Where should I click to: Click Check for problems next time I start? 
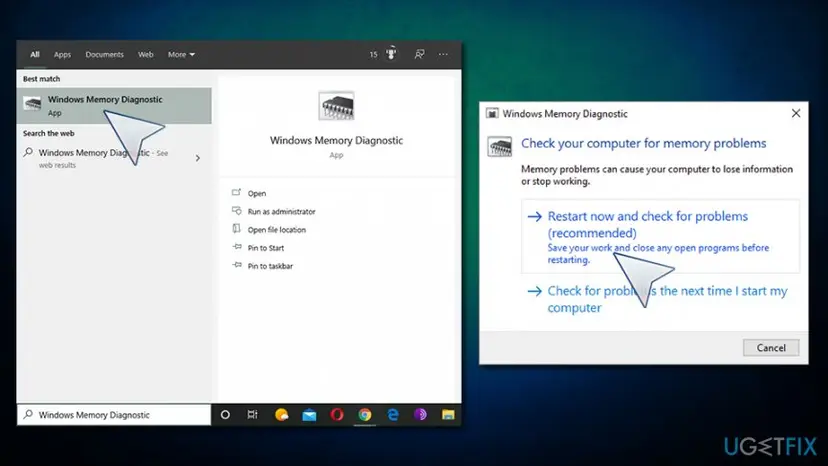pyautogui.click(x=661, y=299)
